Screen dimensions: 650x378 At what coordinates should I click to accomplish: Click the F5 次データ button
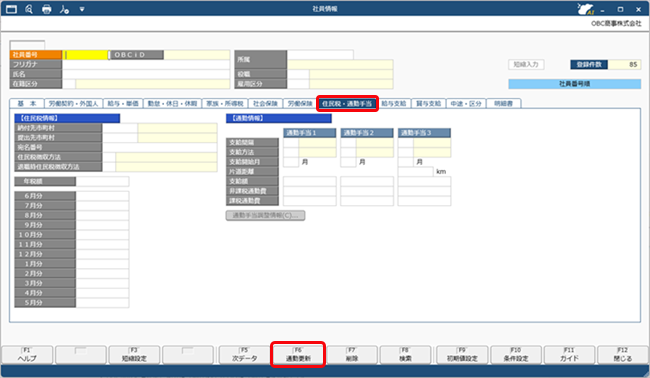point(245,355)
